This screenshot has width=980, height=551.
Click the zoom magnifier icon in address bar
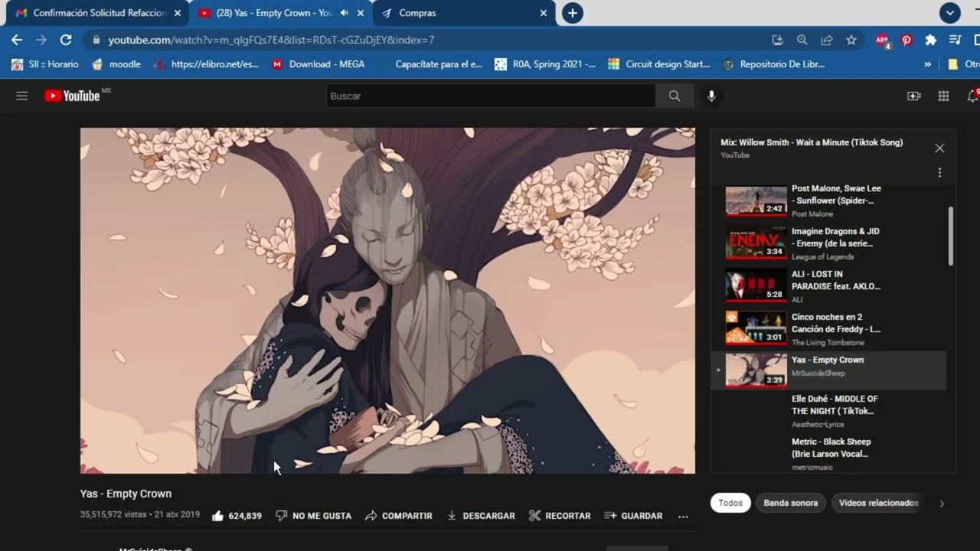pyautogui.click(x=802, y=40)
